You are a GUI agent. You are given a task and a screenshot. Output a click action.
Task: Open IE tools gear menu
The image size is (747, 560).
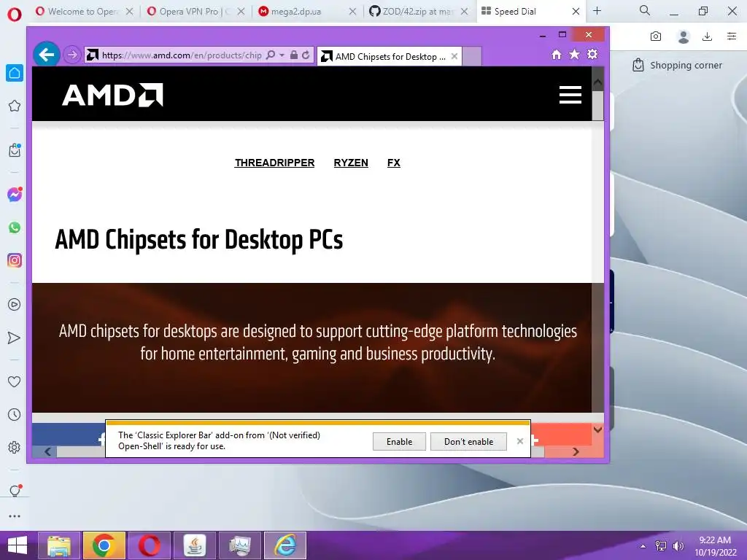[x=592, y=54]
